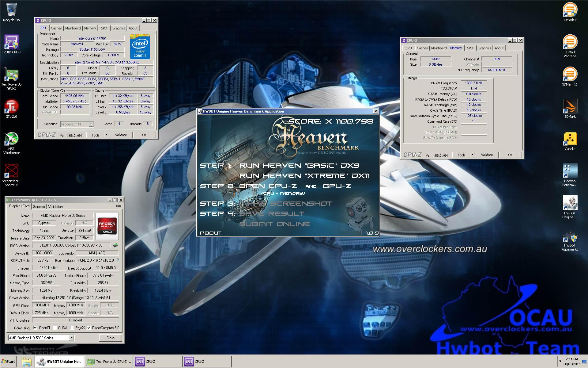Screen dimensions: 588x368
Task: Click the GPU Clock 1081 MHz field
Action: point(42,305)
